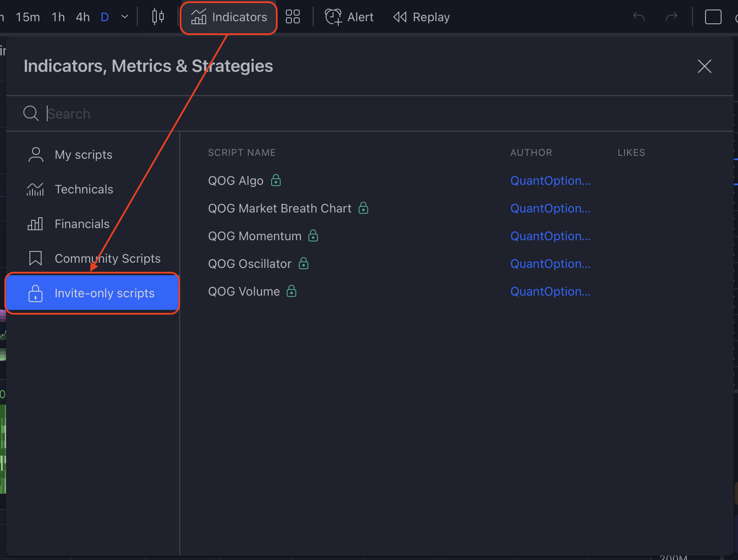The height and width of the screenshot is (560, 738).
Task: Add the QOG Algo script
Action: (236, 181)
